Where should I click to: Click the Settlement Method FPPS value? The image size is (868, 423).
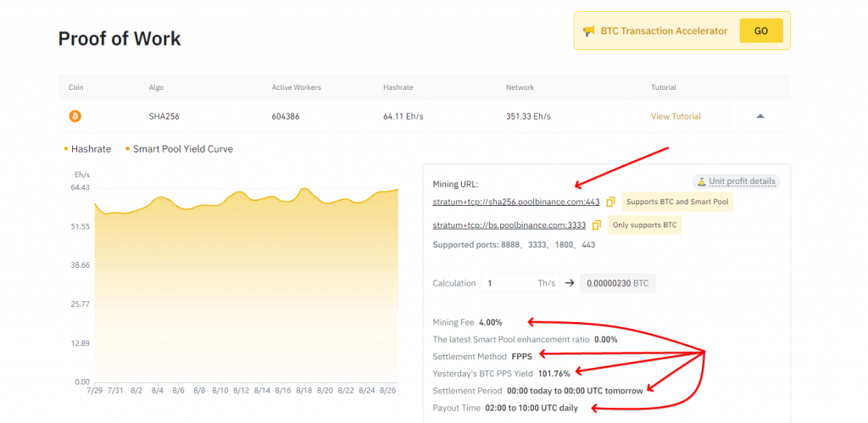point(521,356)
